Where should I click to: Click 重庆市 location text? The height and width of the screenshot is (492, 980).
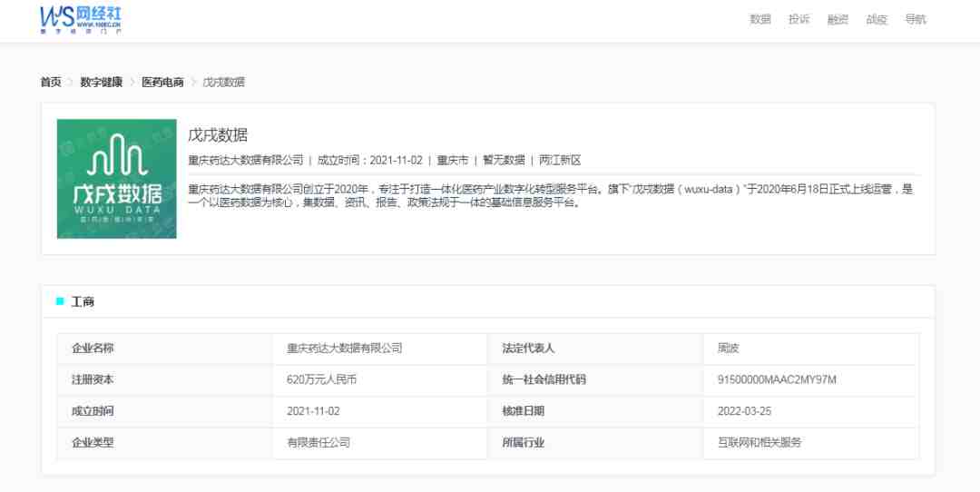[x=453, y=160]
